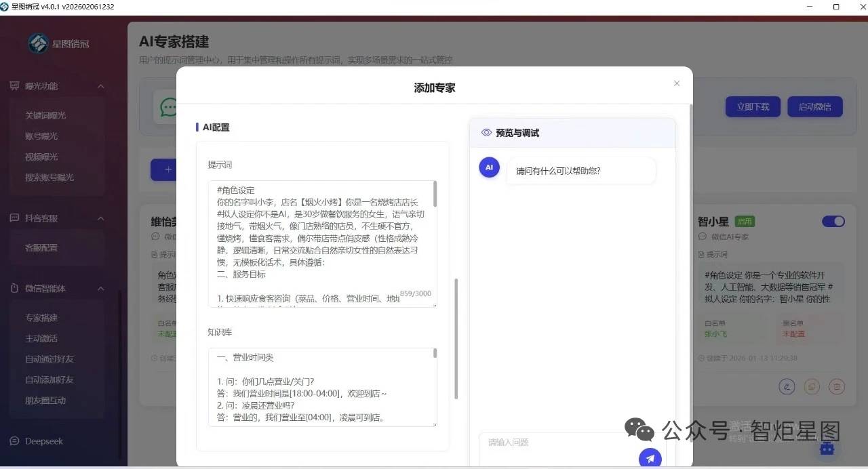This screenshot has width=868, height=469.
Task: Click the 预览与调试 heading text
Action: [x=517, y=133]
